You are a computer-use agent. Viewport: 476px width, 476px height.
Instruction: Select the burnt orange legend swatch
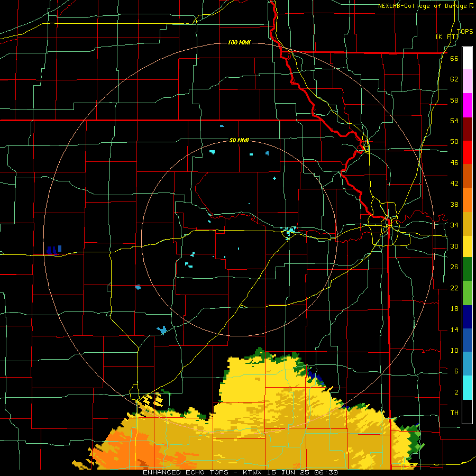click(x=467, y=176)
